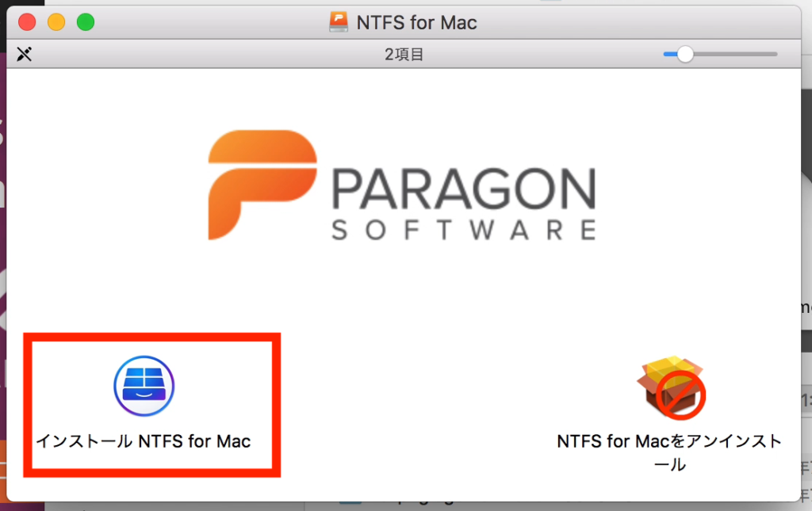Click the 2項目 item count text

[404, 54]
